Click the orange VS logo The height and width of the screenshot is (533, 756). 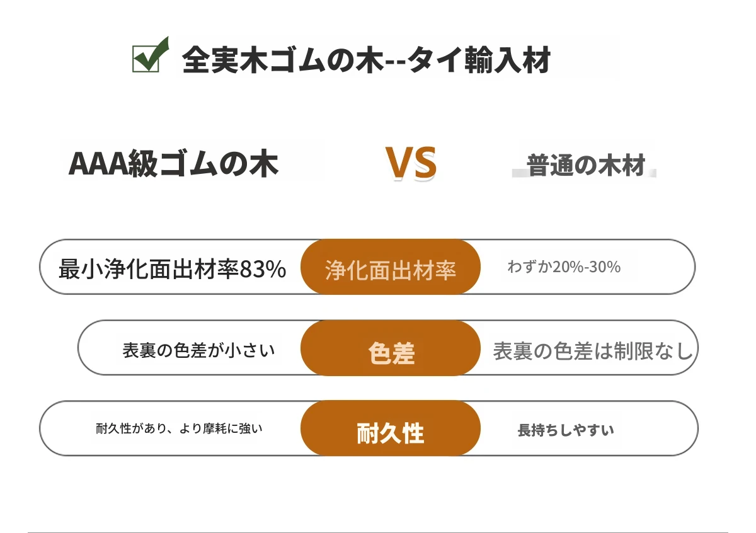coord(411,163)
